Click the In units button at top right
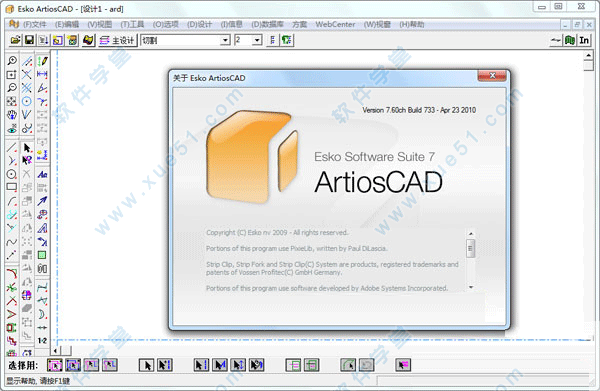600x391 pixels. pyautogui.click(x=584, y=40)
